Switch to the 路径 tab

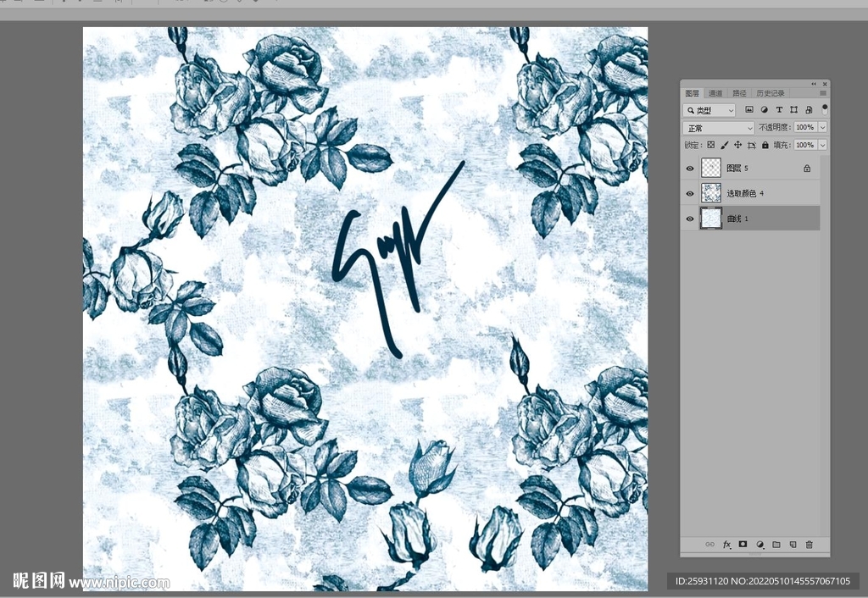(x=739, y=93)
